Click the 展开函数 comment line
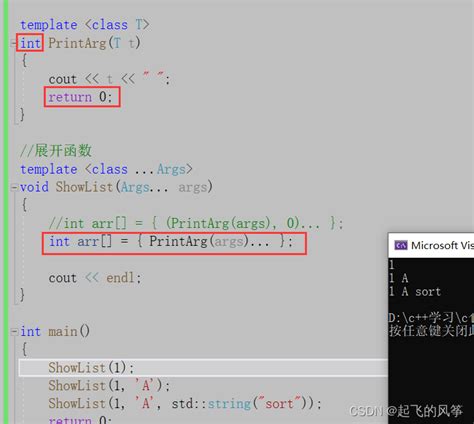The image size is (474, 424). [x=56, y=151]
